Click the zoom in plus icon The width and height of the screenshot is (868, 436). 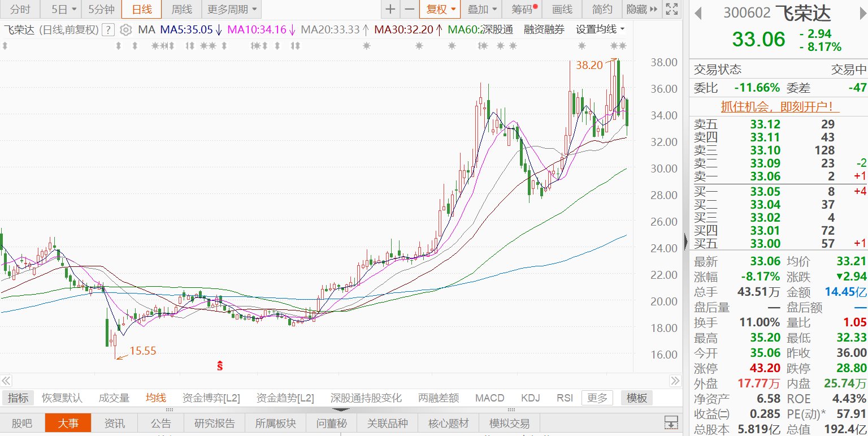coord(390,9)
